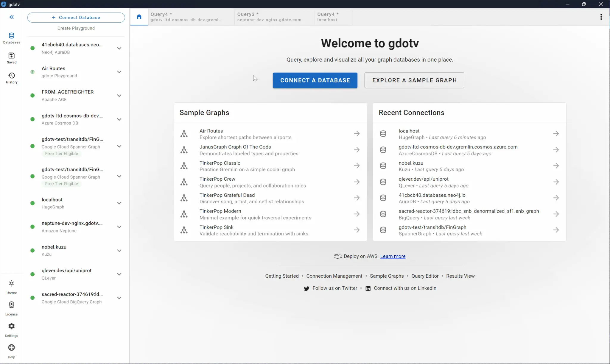This screenshot has height=364, width=610.
Task: Open the Settings gear icon
Action: [x=11, y=326]
